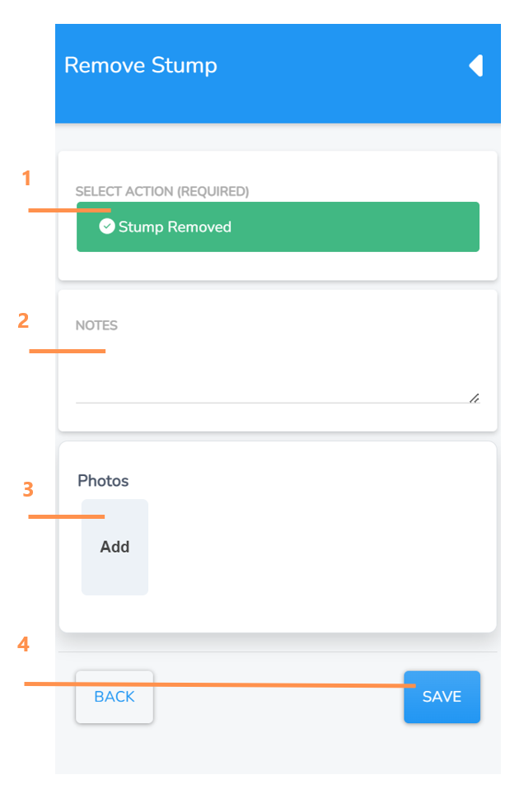Viewport: 524px width, 812px height.
Task: Click the orange callout line left of BACK
Action: (49, 684)
